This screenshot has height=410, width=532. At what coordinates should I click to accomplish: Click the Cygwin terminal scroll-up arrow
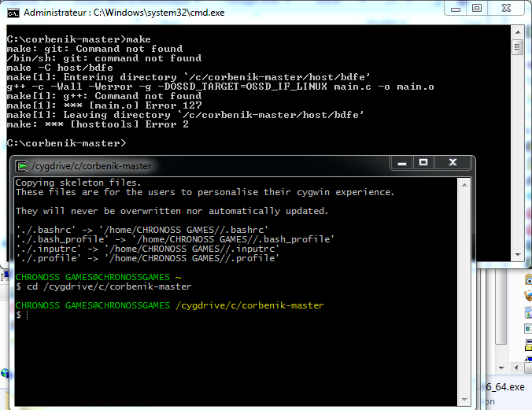(x=464, y=185)
